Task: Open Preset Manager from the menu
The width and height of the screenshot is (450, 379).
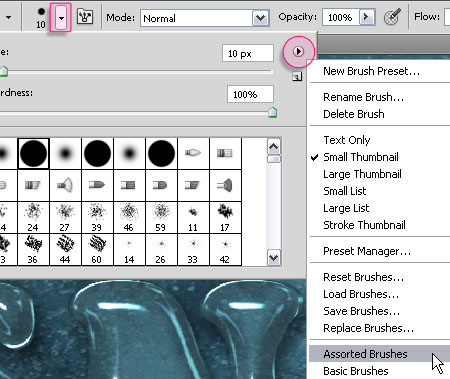Action: click(367, 251)
